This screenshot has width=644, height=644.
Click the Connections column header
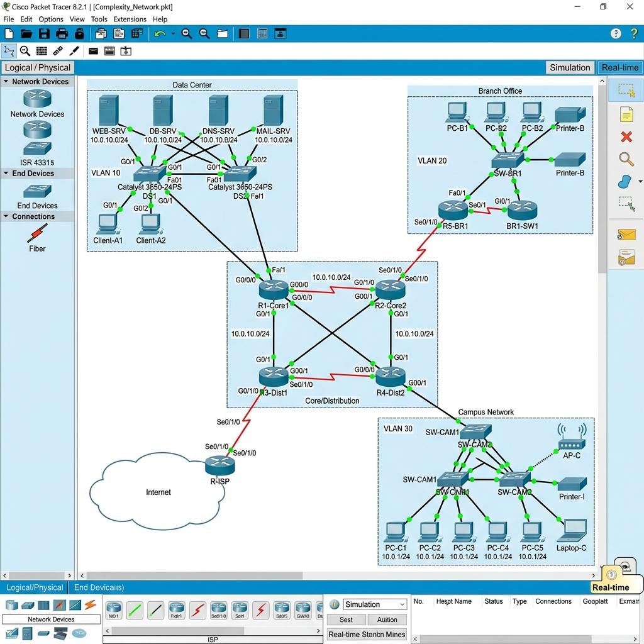[x=553, y=601]
